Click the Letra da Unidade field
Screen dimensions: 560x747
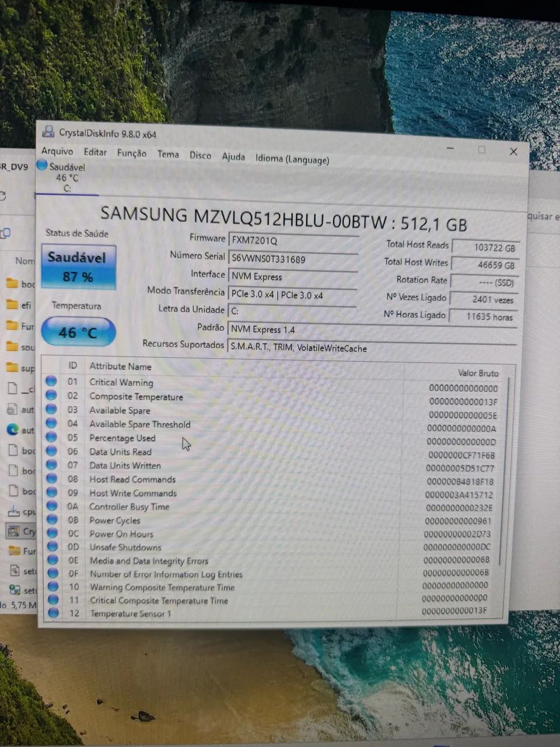coord(293,311)
